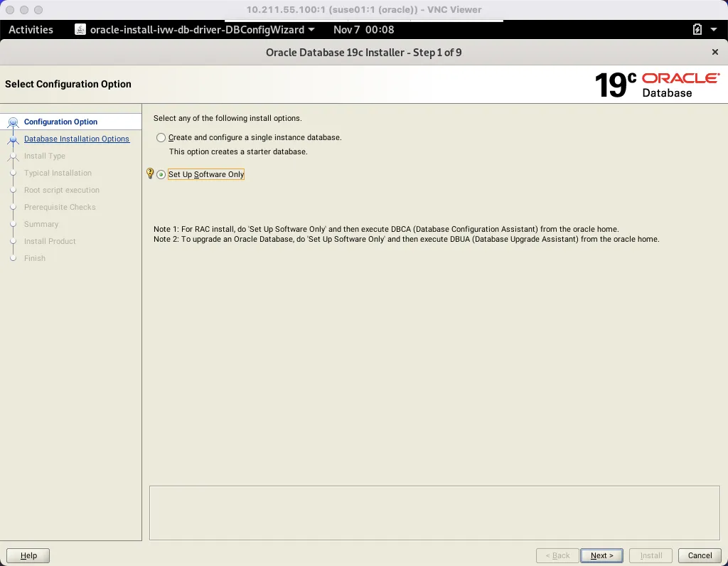This screenshot has height=566, width=728.
Task: Click the lightbulb tip icon beside Set Up Software Only
Action: (149, 173)
